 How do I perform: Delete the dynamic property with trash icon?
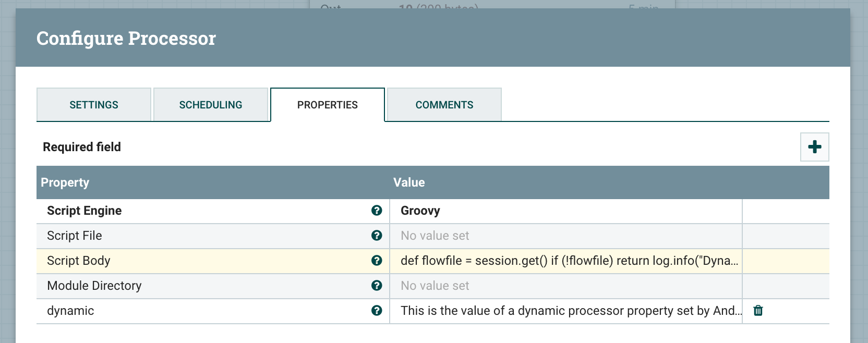click(x=758, y=311)
